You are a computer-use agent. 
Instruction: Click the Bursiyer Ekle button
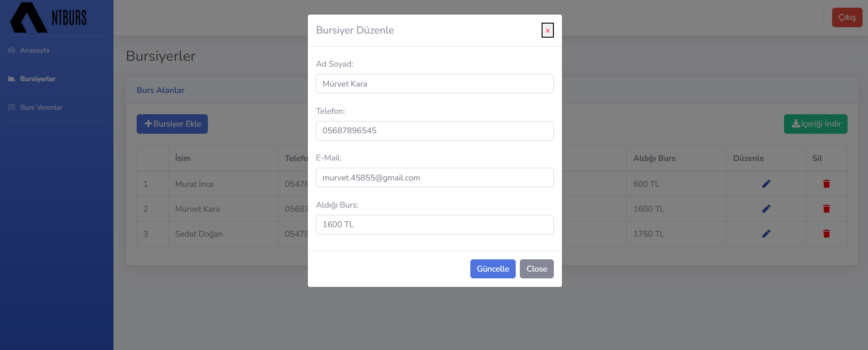pyautogui.click(x=172, y=123)
